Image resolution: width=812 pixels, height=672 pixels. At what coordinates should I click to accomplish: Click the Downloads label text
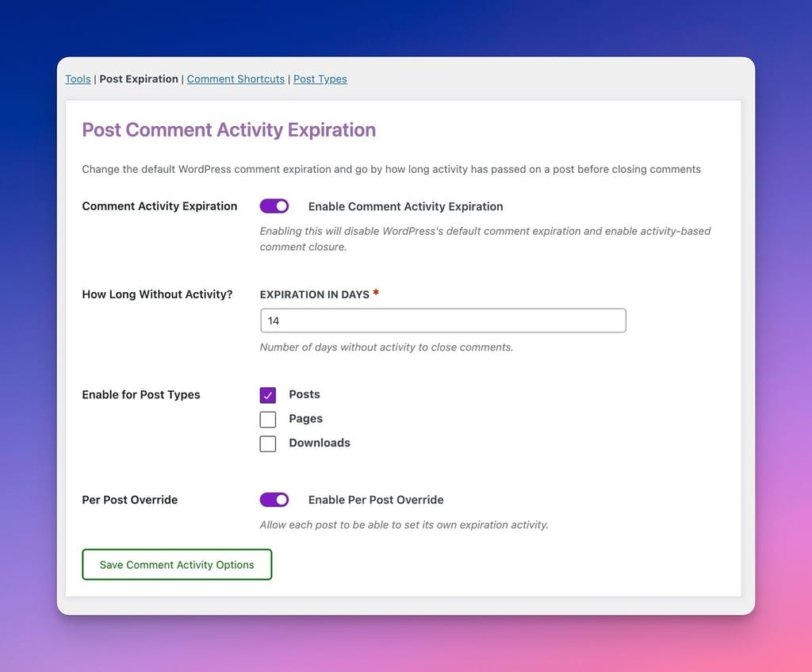click(320, 443)
